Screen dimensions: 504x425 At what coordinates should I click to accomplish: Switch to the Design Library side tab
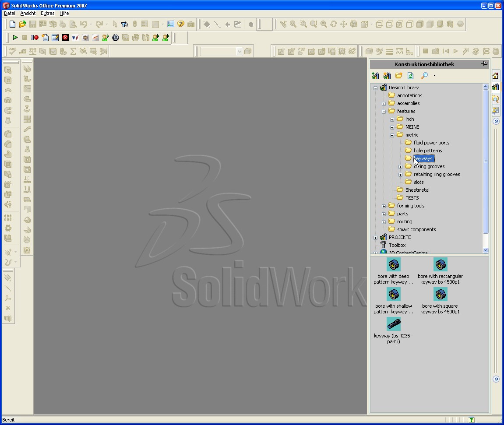coord(495,87)
